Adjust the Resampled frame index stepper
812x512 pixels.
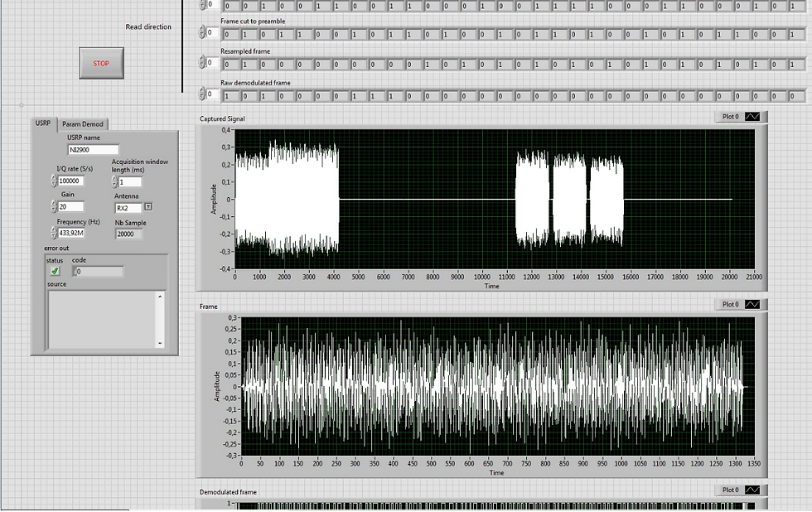[202, 63]
